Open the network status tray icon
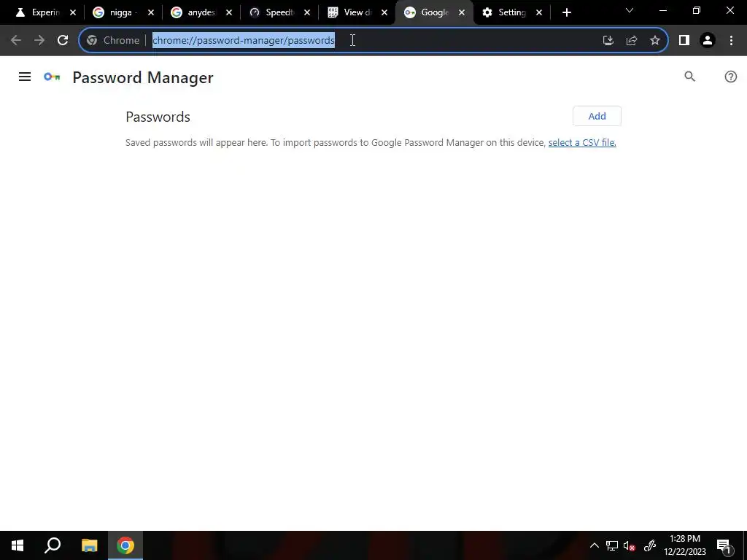 pyautogui.click(x=612, y=545)
